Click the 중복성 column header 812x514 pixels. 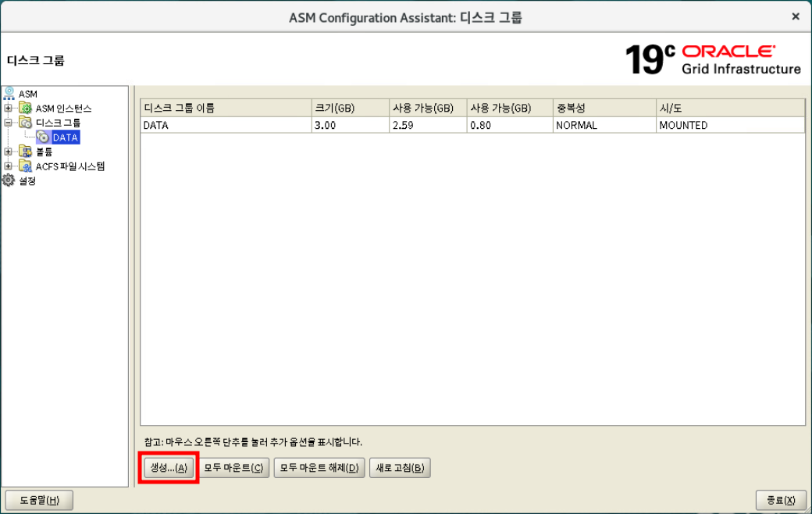[x=604, y=108]
